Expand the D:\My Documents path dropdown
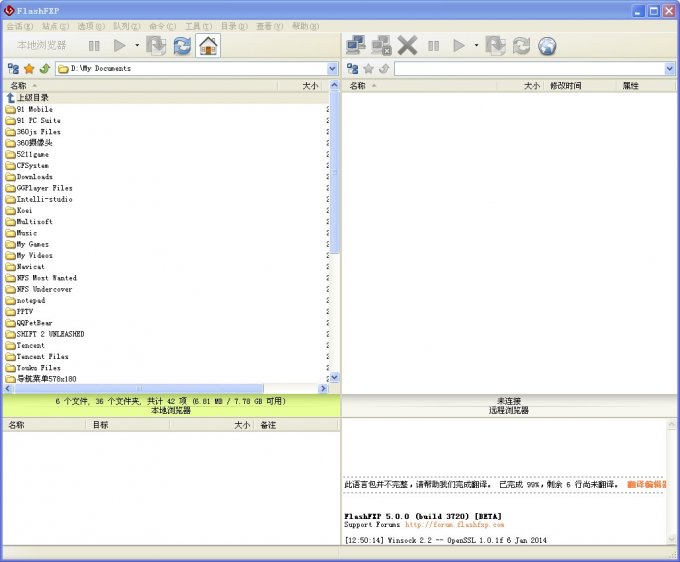 [x=332, y=69]
